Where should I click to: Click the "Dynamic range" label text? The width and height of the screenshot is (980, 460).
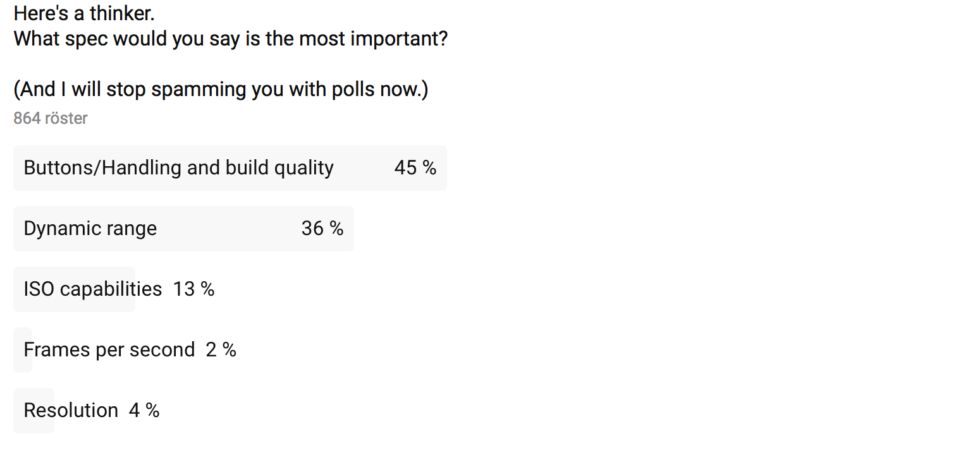90,228
